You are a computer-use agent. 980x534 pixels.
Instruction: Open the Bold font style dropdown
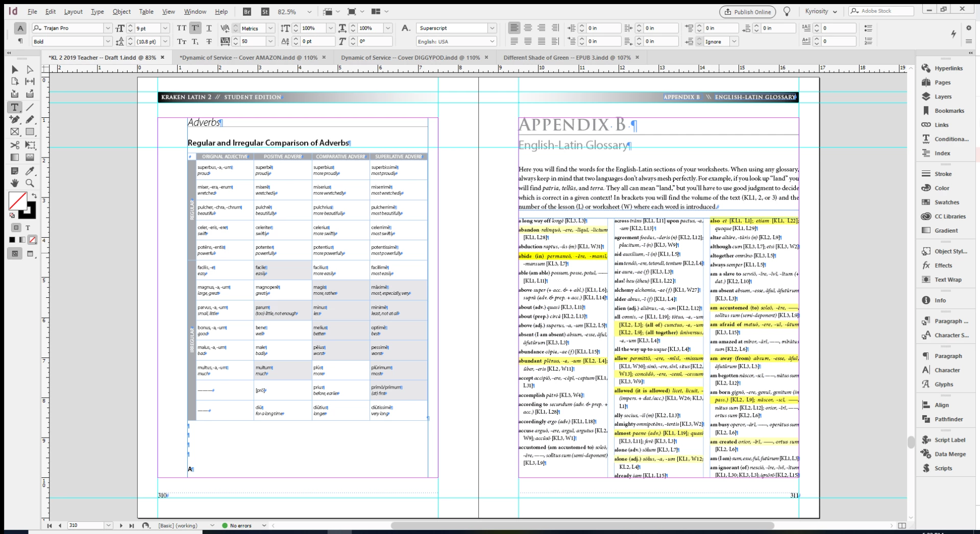tap(108, 41)
